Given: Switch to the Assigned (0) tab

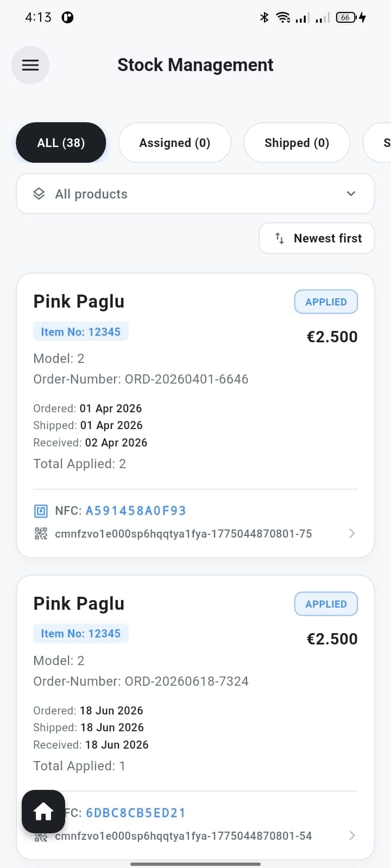Looking at the screenshot, I should tap(175, 143).
